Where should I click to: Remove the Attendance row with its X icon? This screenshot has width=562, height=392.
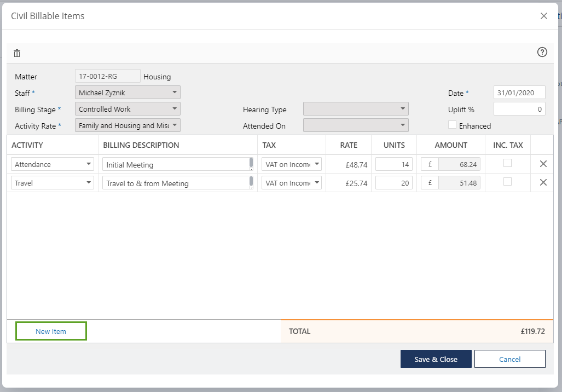(543, 164)
